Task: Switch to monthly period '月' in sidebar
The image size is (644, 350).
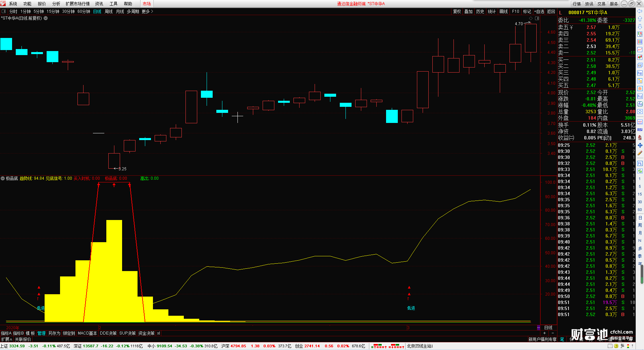Action: click(x=640, y=233)
